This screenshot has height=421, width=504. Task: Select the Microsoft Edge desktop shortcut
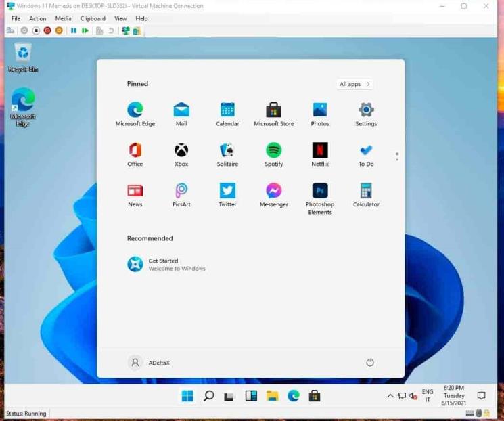click(23, 107)
